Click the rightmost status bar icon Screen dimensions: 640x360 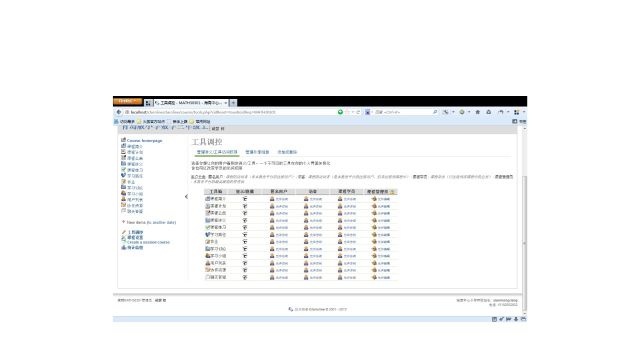point(523,319)
